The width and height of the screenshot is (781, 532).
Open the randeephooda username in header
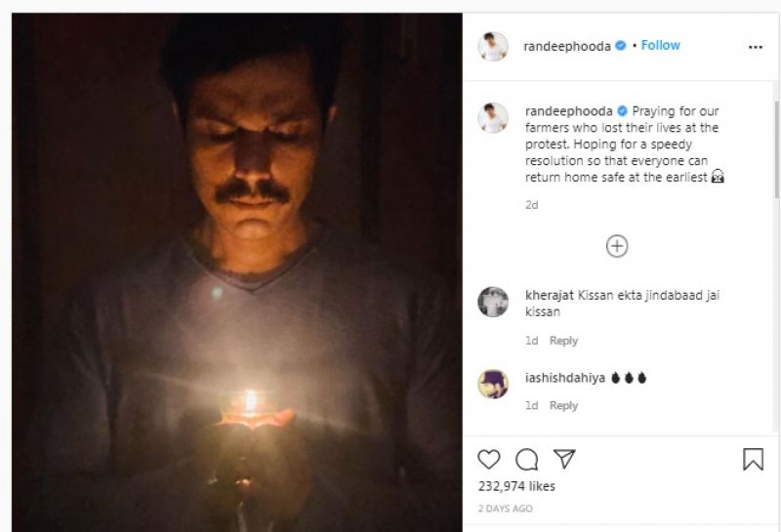coord(568,46)
